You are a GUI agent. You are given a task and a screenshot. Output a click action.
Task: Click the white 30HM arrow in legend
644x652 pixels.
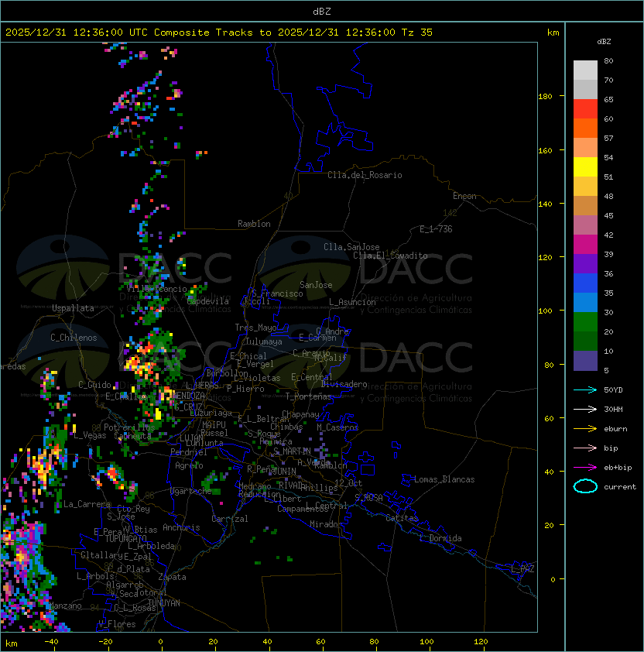pyautogui.click(x=585, y=409)
